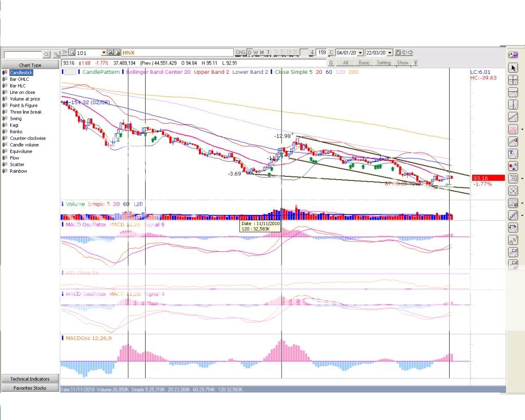Open the end date 22/03 dropdown
The image size is (525, 420).
coord(390,53)
